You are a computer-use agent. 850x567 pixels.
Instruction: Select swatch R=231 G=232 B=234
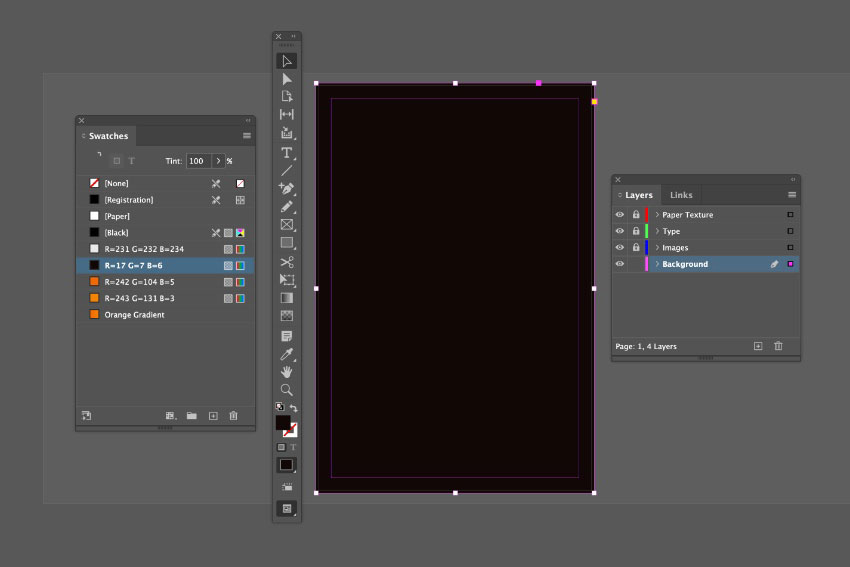tap(165, 249)
